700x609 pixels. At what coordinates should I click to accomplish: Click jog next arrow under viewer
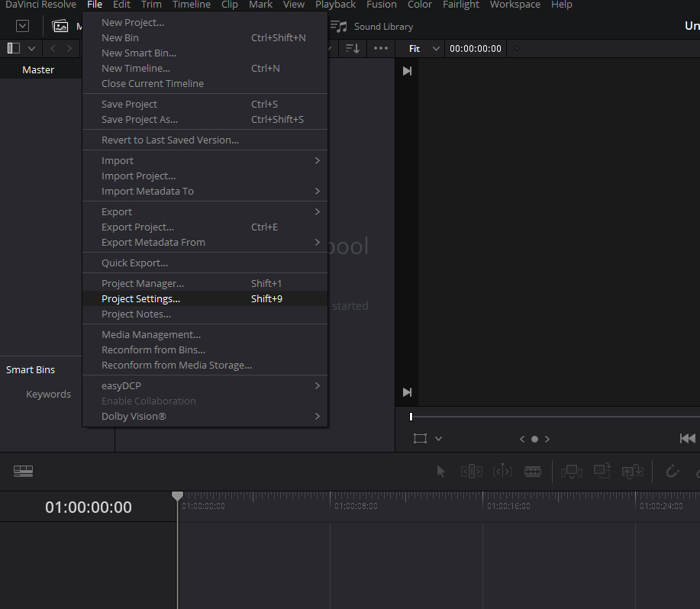point(547,439)
